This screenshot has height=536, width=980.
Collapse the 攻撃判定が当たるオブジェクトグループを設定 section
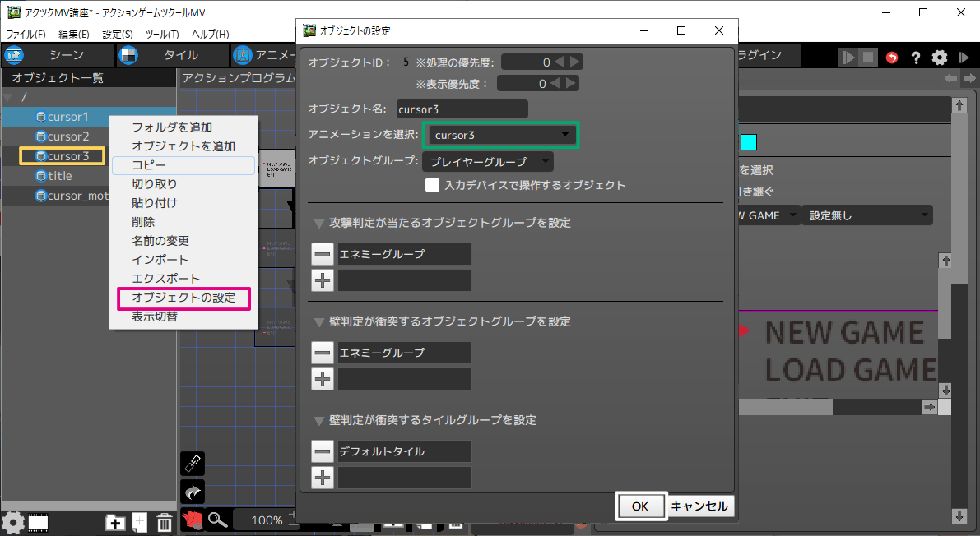(x=319, y=223)
